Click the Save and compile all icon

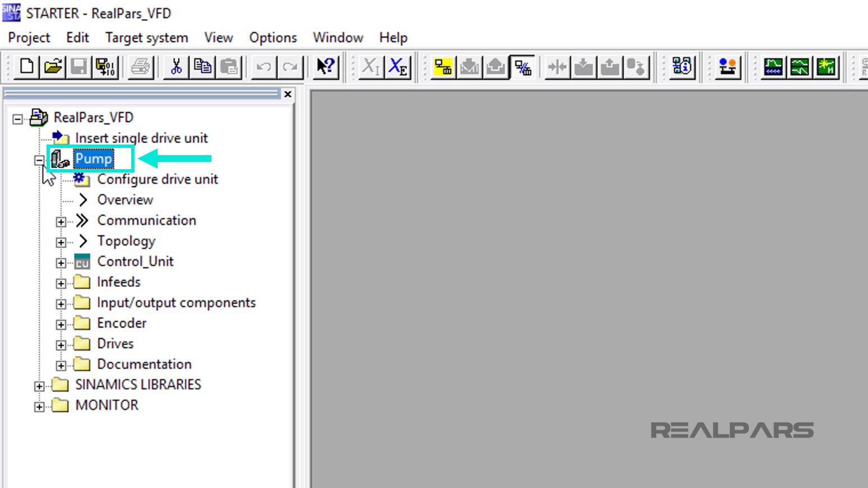[x=105, y=67]
